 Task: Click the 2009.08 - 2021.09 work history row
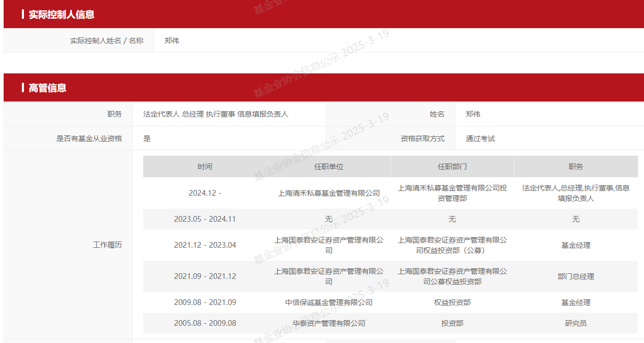(x=206, y=302)
